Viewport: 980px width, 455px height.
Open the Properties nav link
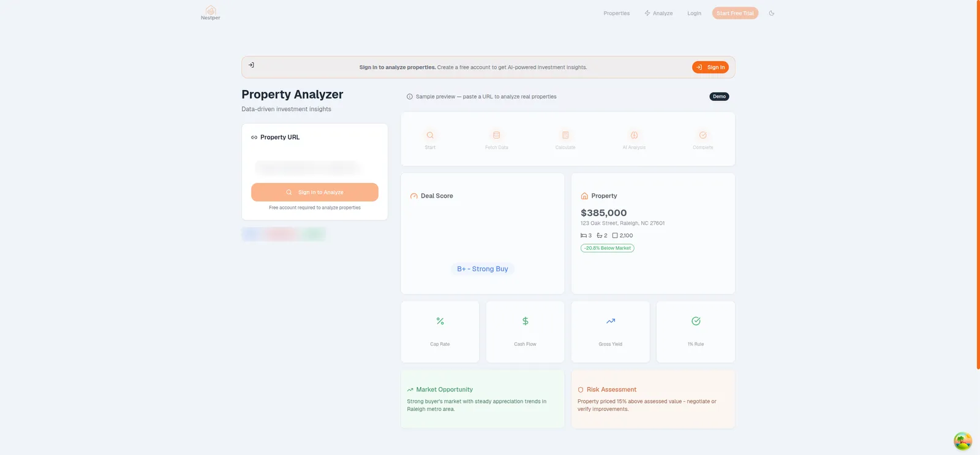click(616, 13)
